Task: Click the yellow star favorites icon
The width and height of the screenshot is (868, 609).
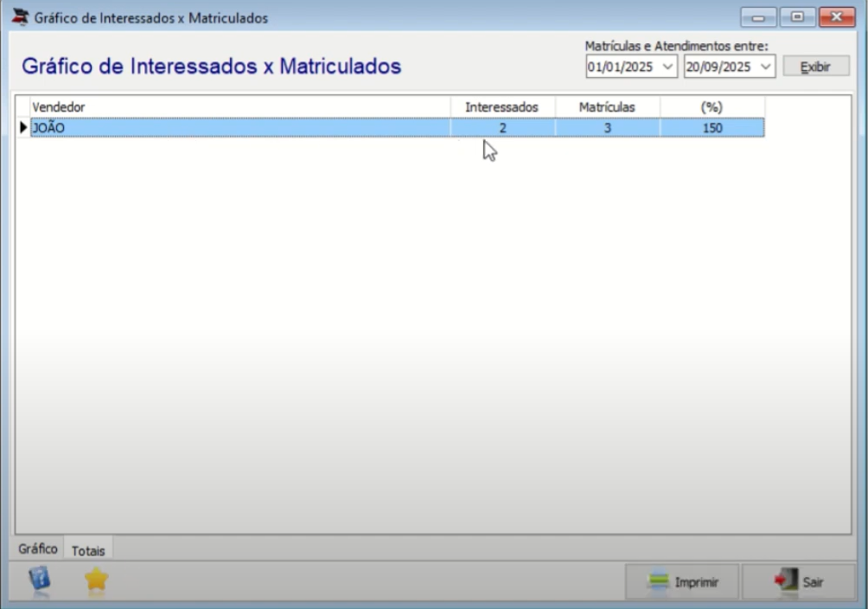Action: click(96, 580)
